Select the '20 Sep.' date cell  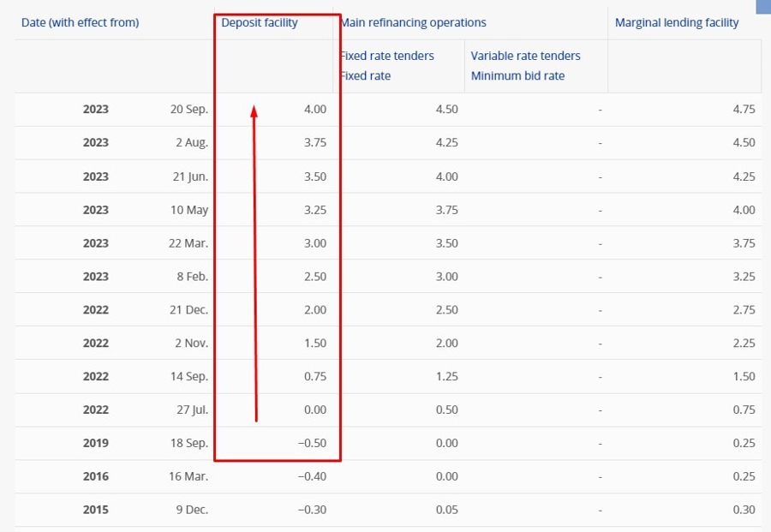pos(188,109)
